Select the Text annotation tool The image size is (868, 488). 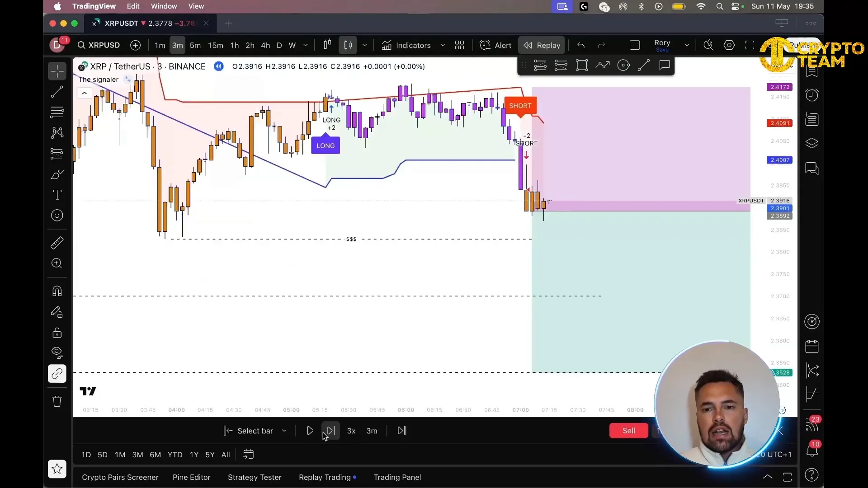(57, 195)
